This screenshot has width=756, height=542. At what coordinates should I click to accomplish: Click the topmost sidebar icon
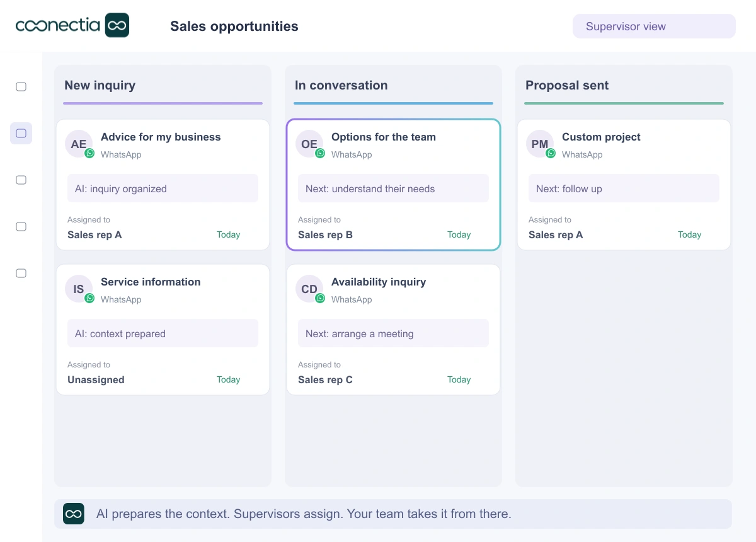point(21,86)
